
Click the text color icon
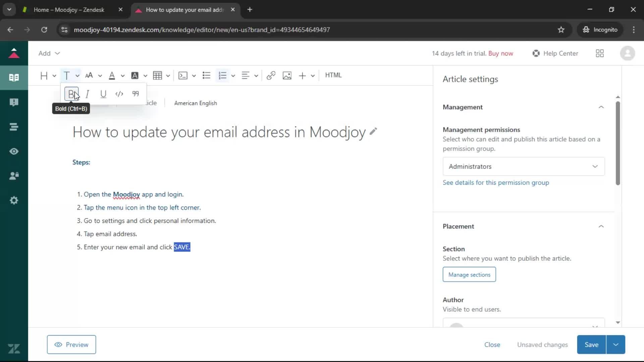[112, 76]
